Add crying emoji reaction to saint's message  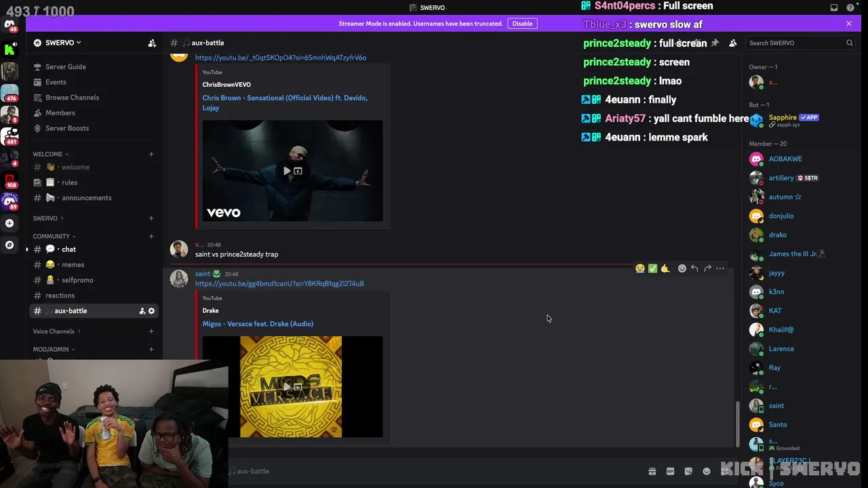[639, 268]
